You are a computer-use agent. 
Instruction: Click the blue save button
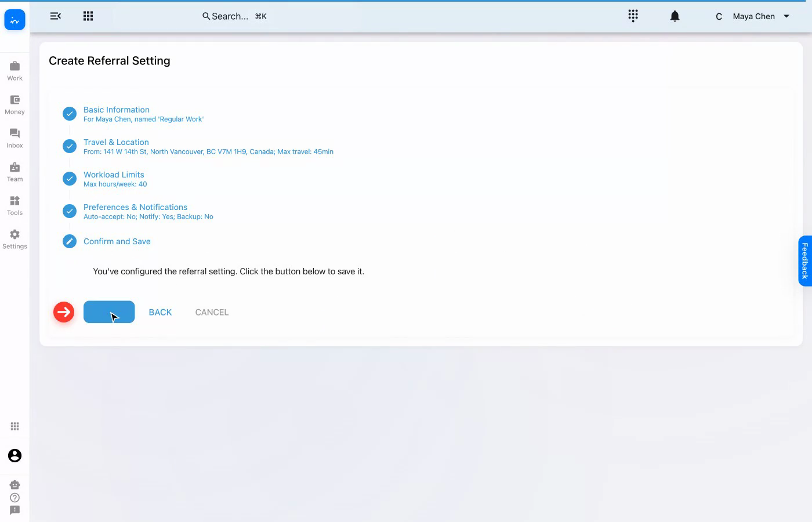[109, 312]
